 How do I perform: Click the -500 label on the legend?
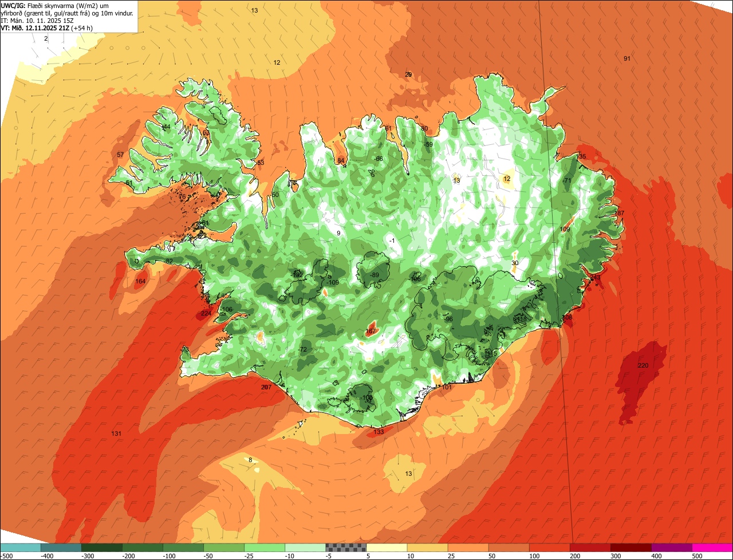[6, 556]
